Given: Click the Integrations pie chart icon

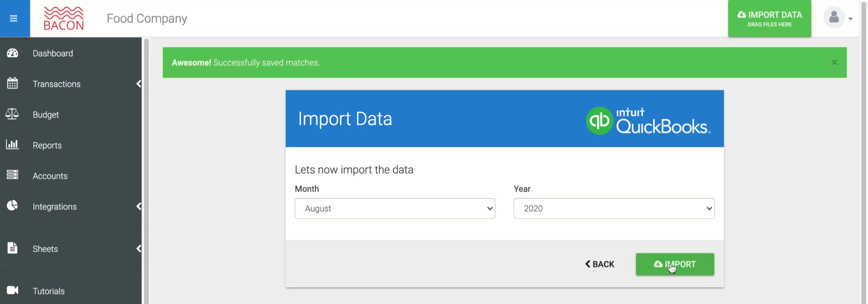Looking at the screenshot, I should pyautogui.click(x=13, y=206).
